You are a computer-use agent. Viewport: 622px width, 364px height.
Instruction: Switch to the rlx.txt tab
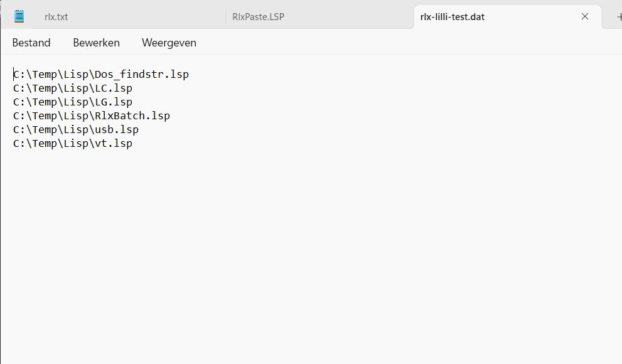click(x=56, y=17)
